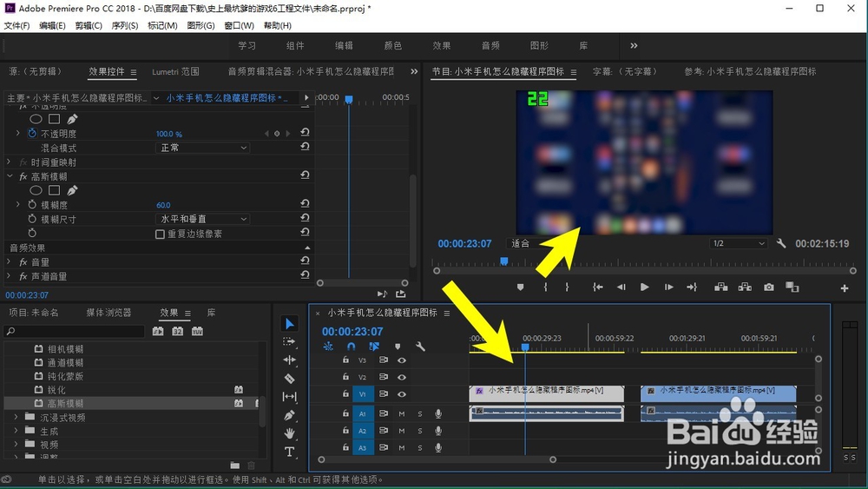
Task: Select the Razor tool
Action: click(290, 379)
